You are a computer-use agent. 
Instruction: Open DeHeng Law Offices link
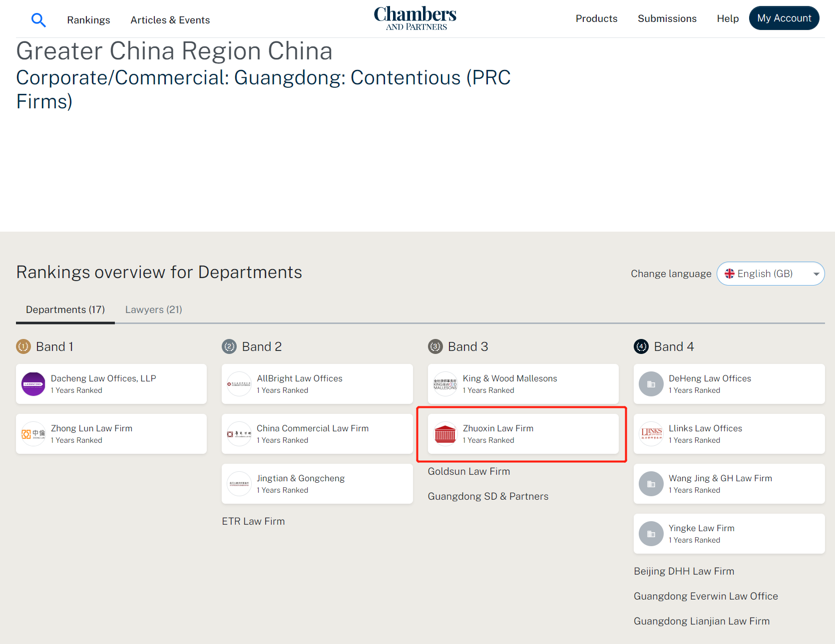[710, 378]
